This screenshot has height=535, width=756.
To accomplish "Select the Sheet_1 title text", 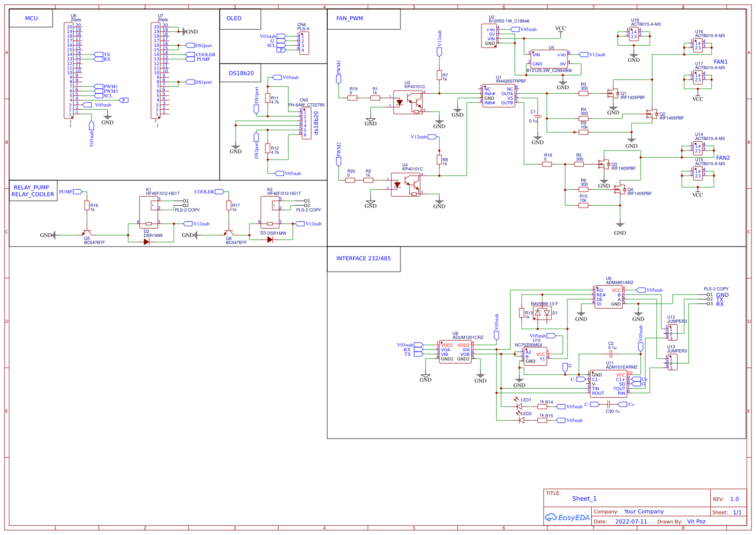I will coord(584,498).
